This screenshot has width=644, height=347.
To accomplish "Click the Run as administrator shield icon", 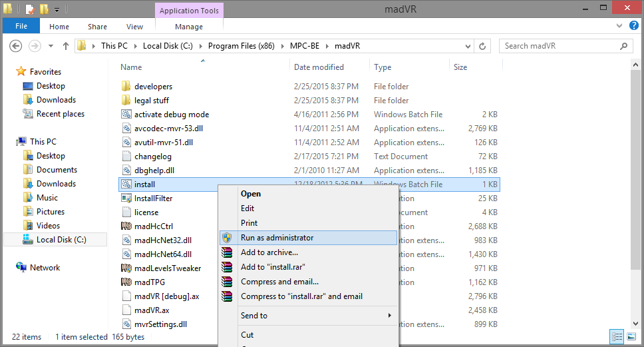I will click(227, 238).
